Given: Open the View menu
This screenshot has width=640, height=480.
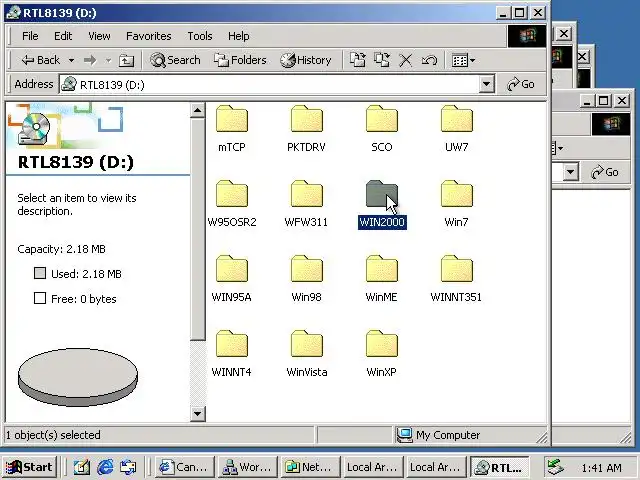Looking at the screenshot, I should click(x=99, y=36).
